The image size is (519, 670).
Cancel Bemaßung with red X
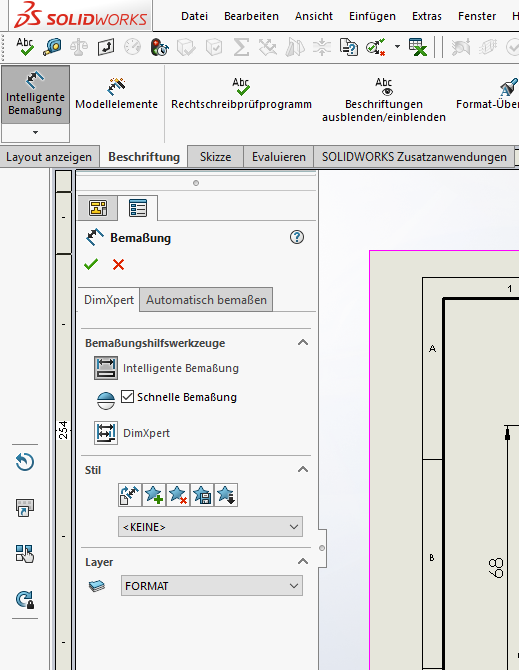tap(118, 264)
